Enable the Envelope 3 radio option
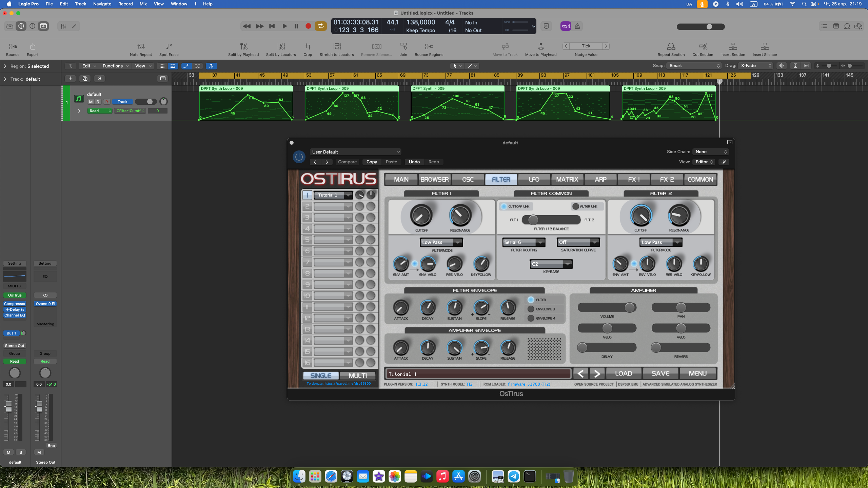Image resolution: width=868 pixels, height=488 pixels. coord(531,309)
